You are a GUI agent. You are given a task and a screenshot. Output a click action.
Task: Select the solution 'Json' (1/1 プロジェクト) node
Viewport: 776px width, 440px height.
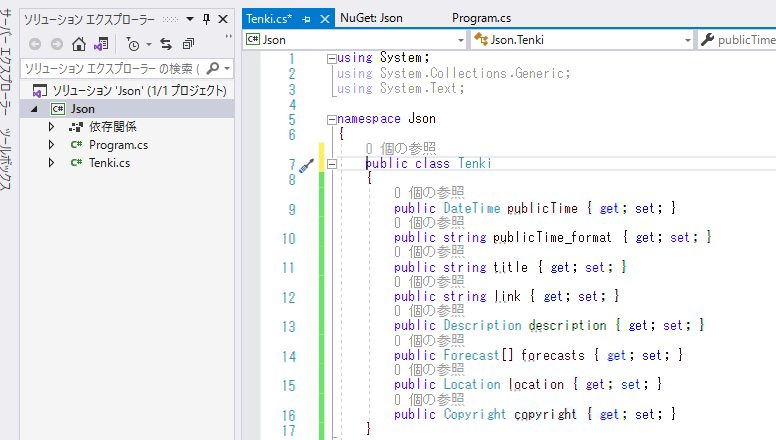tap(140, 91)
